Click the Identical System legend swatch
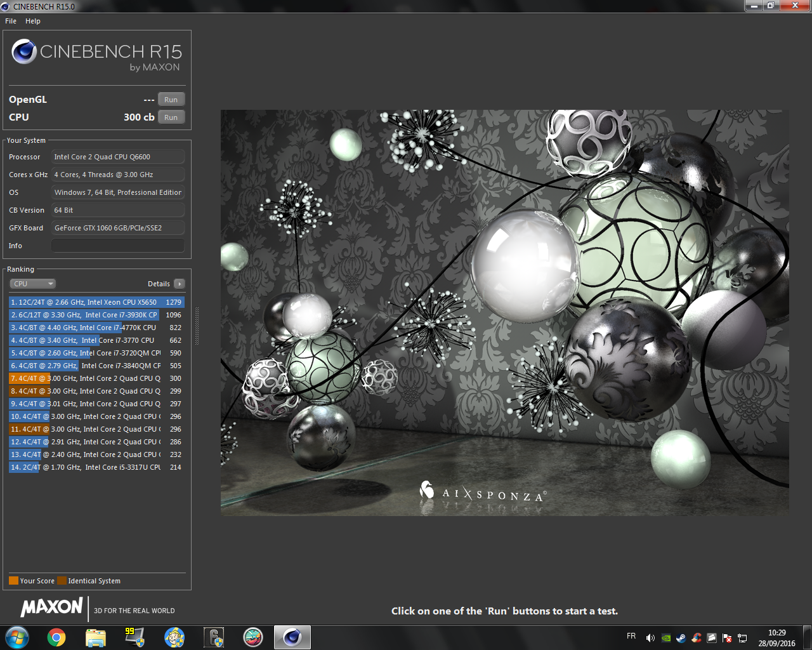Image resolution: width=812 pixels, height=650 pixels. coord(62,580)
